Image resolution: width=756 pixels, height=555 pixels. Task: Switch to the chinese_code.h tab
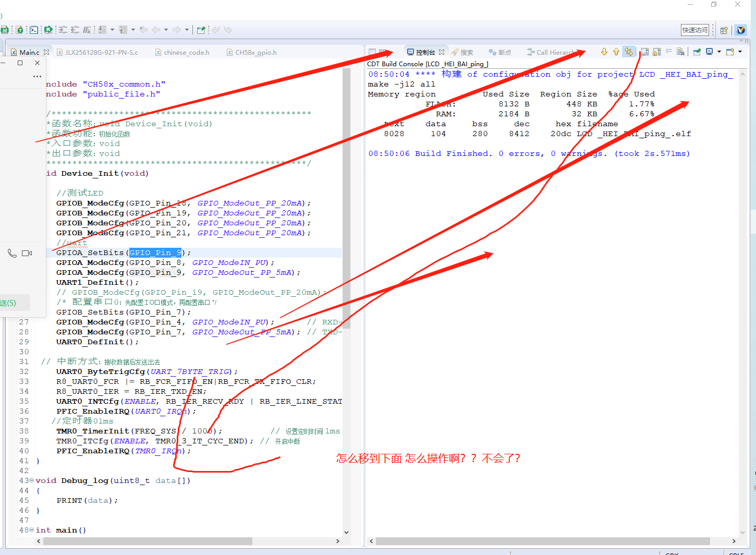pyautogui.click(x=182, y=52)
